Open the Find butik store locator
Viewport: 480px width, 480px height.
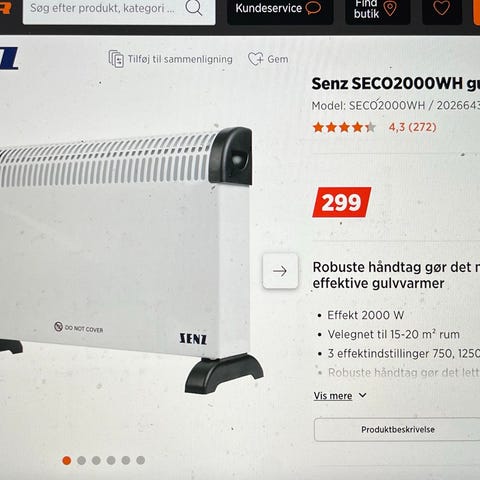click(377, 10)
